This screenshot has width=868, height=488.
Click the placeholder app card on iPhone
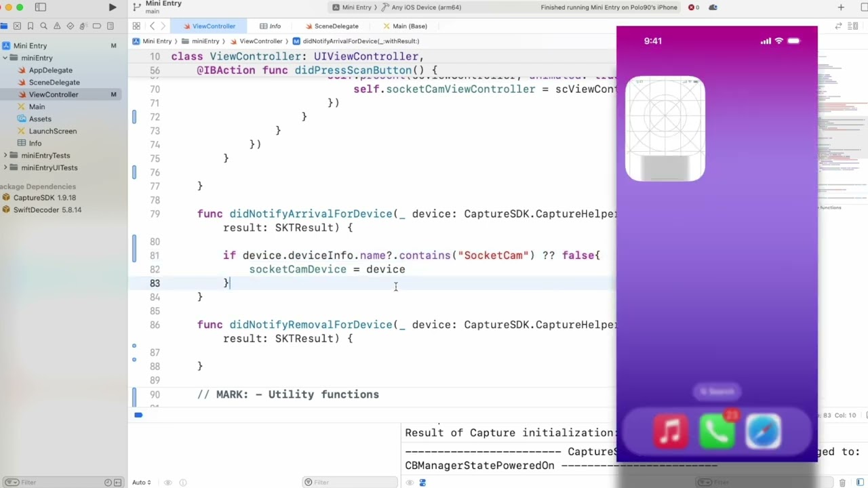(665, 129)
